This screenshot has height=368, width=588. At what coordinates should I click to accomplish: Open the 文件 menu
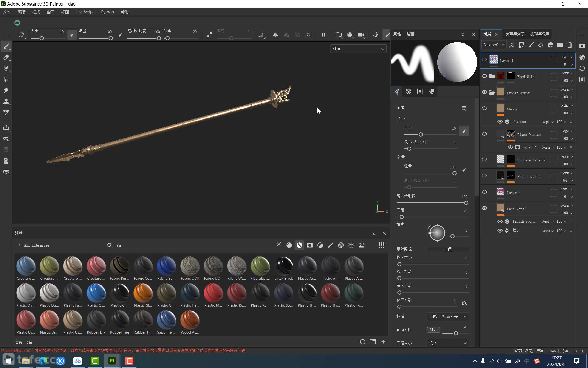click(7, 12)
